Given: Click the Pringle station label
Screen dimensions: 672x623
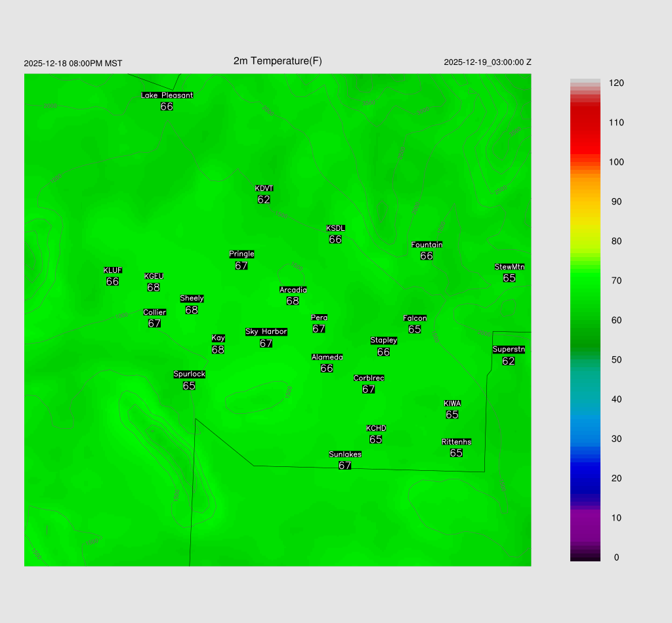Looking at the screenshot, I should point(241,254).
